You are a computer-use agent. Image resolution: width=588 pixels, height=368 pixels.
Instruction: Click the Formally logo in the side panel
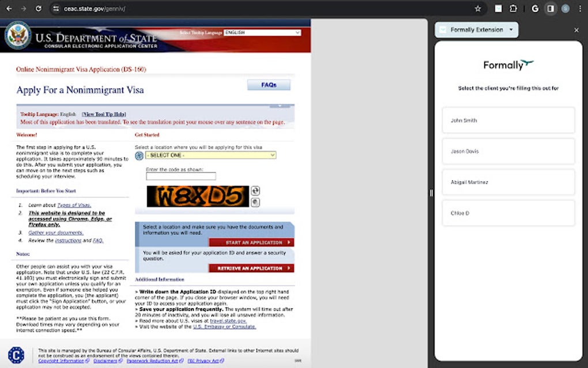508,65
